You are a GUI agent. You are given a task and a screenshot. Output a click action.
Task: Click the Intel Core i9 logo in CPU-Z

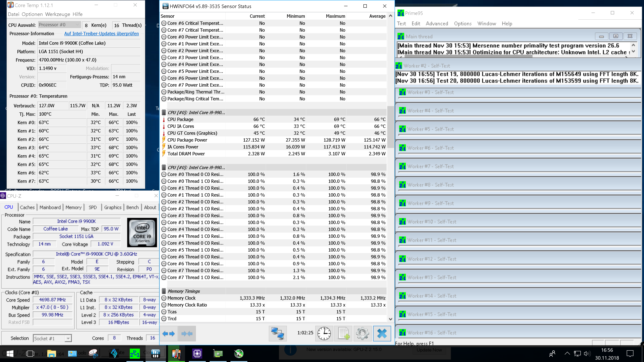click(142, 232)
